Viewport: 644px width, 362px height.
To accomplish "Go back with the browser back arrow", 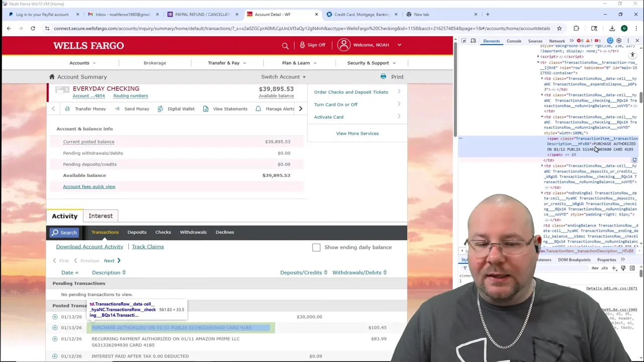I will pos(9,28).
